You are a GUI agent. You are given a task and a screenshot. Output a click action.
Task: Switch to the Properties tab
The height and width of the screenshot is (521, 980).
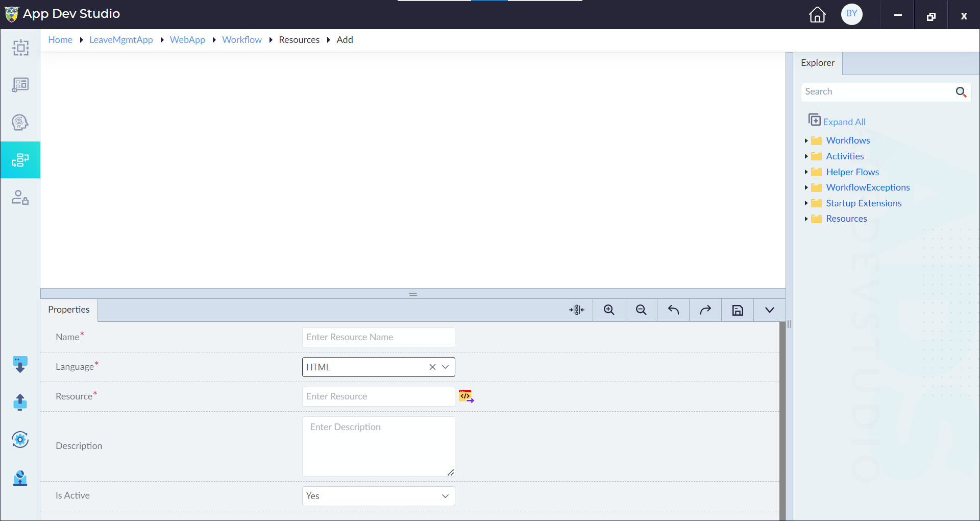[x=69, y=310]
